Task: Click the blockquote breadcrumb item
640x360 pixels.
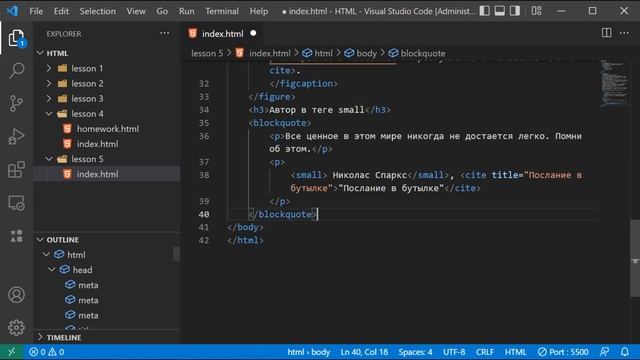Action: pos(417,53)
